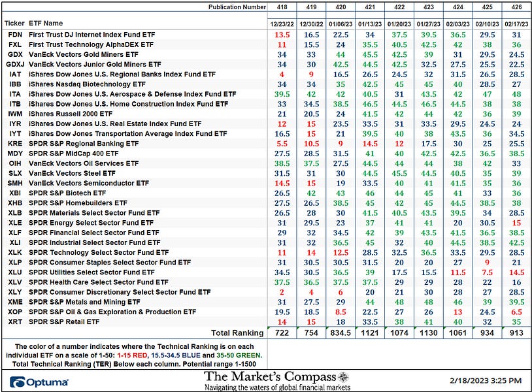Click the 01/13/23 date column header
532x392 pixels.
tap(370, 24)
